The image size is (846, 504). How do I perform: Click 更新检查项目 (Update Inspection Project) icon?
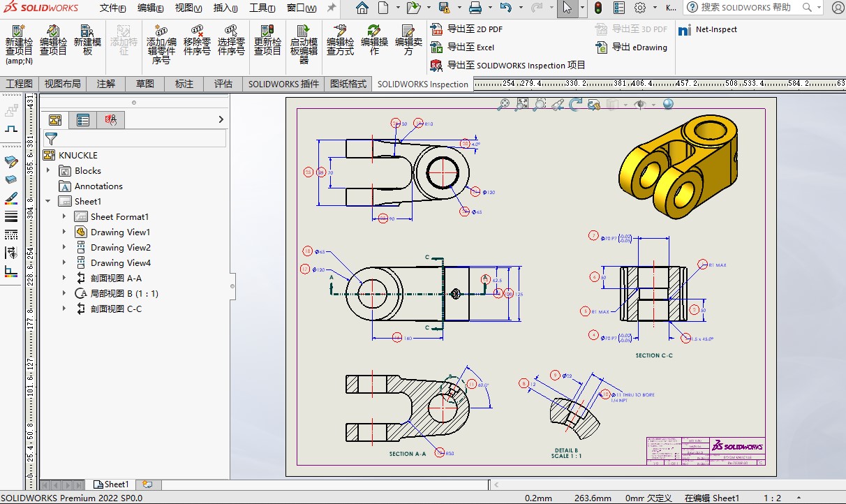[267, 31]
